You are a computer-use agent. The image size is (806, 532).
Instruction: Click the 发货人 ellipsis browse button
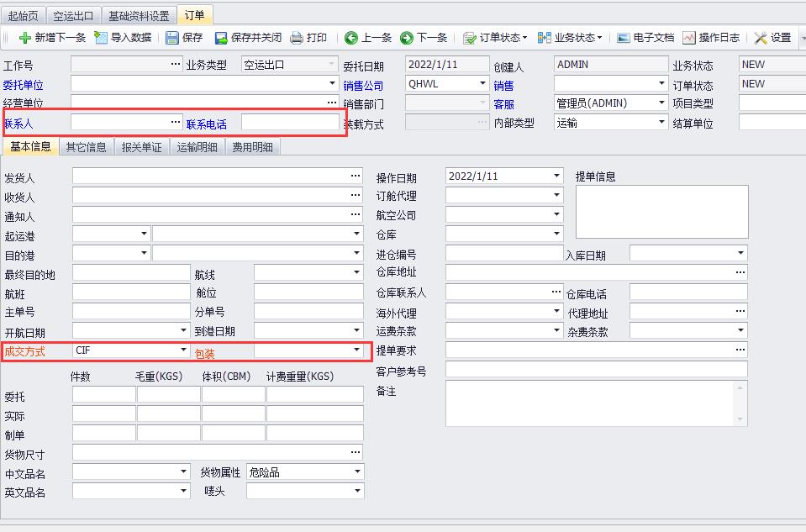(x=356, y=176)
